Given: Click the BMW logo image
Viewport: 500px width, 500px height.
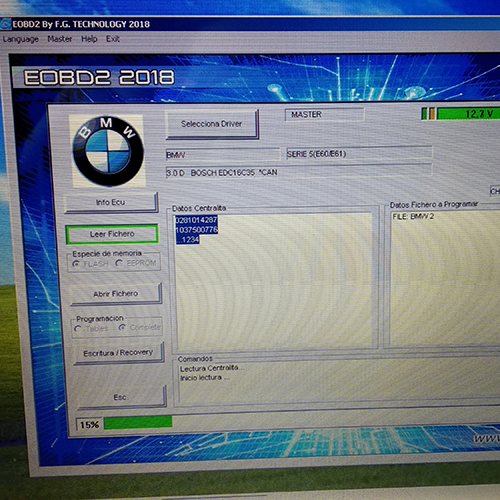Looking at the screenshot, I should click(x=108, y=151).
